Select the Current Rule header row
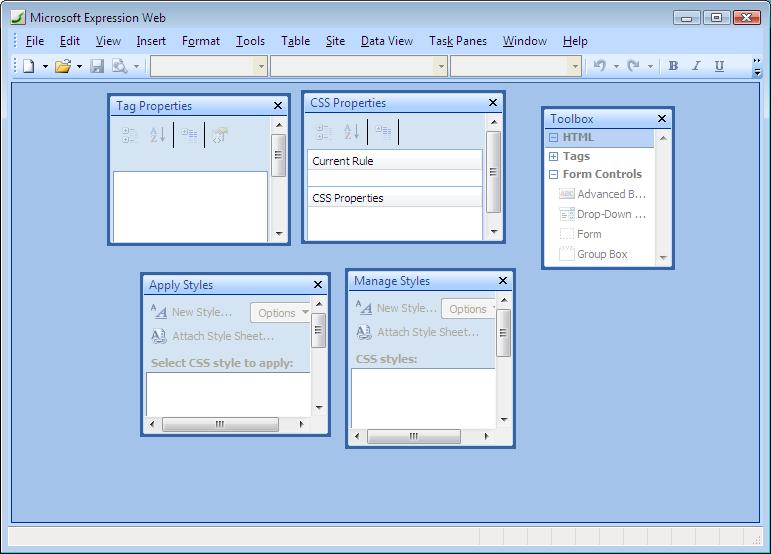Screen dimensions: 771x554 pos(395,161)
